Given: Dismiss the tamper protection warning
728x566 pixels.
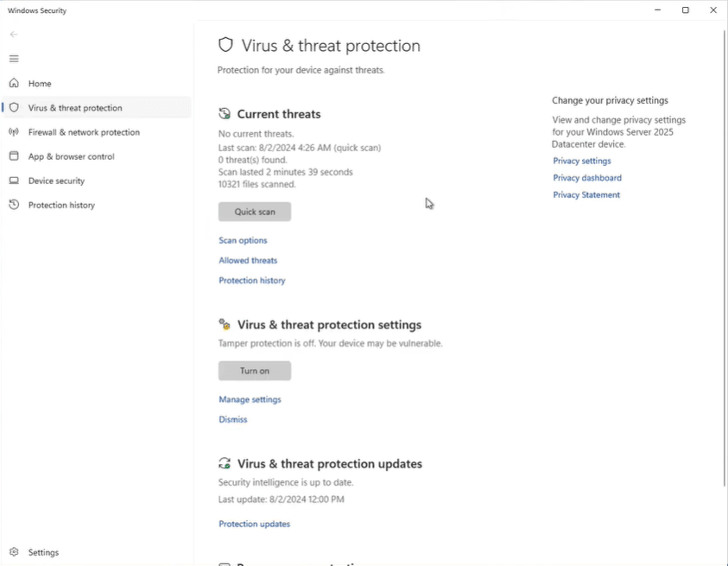Looking at the screenshot, I should pos(232,419).
